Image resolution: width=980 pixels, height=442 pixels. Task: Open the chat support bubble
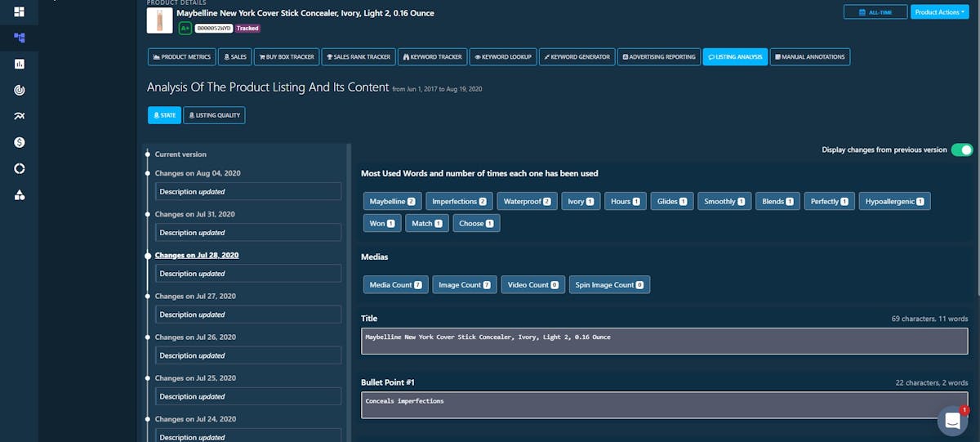click(x=952, y=421)
